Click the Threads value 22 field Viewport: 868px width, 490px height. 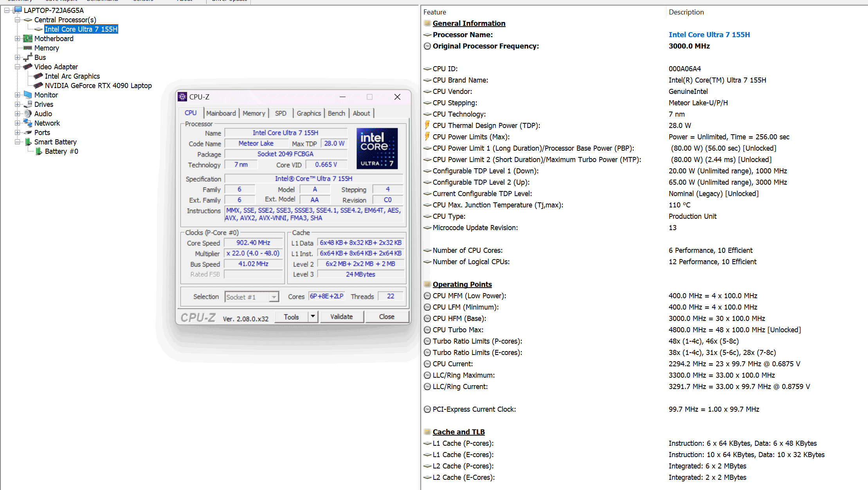tap(391, 296)
